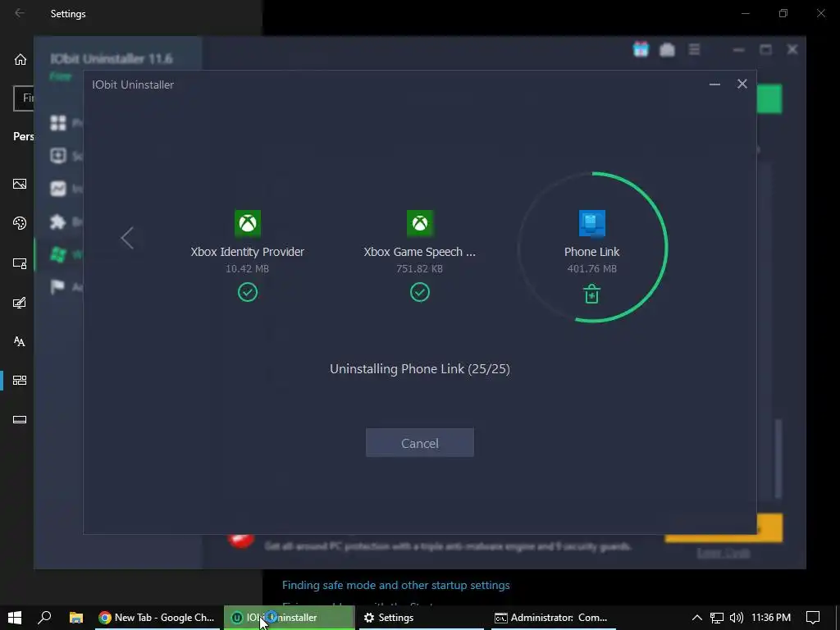Click the checkmark under Xbox Game Speech
This screenshot has width=840, height=630.
[419, 292]
